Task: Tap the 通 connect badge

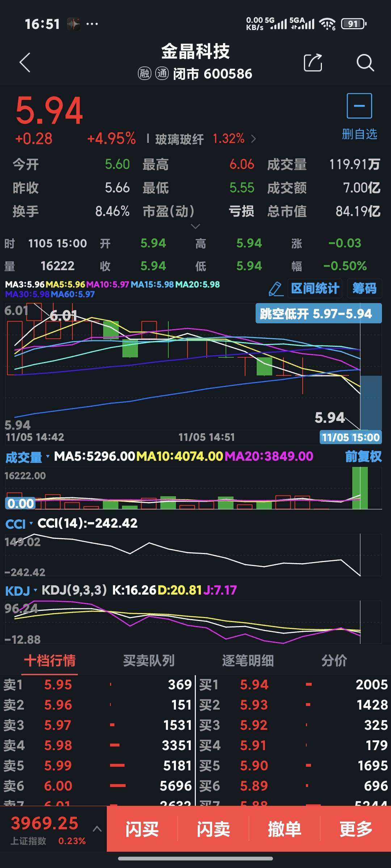Action: [x=162, y=73]
